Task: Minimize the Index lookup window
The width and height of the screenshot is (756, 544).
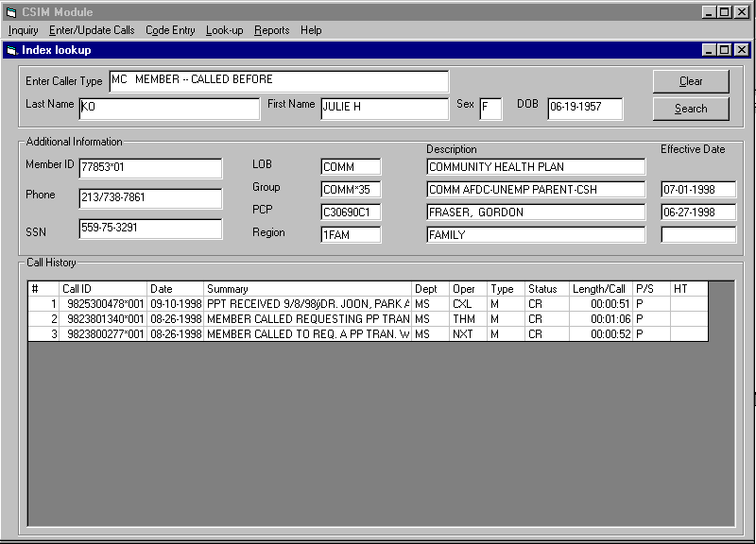Action: point(709,50)
